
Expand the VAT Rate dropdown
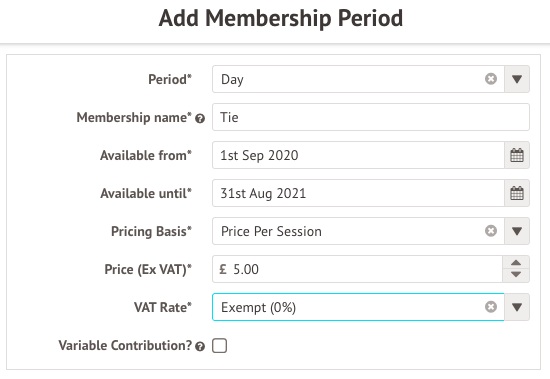pos(517,307)
